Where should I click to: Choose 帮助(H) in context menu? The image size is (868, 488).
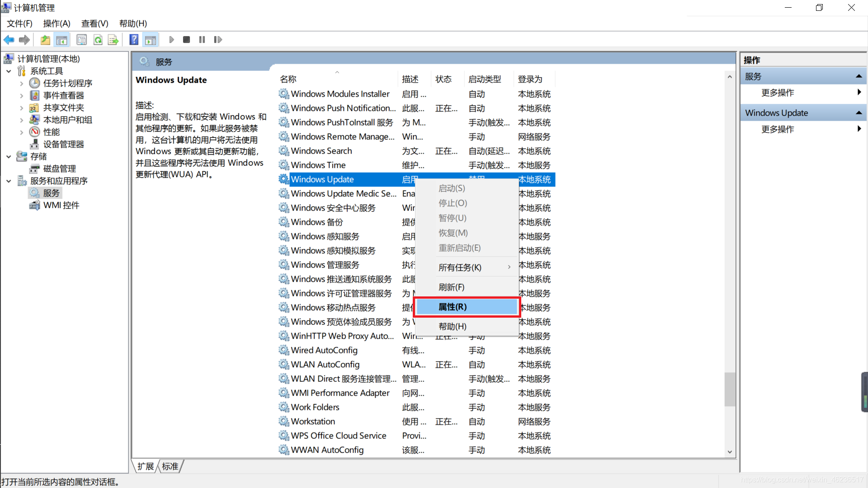(x=467, y=326)
